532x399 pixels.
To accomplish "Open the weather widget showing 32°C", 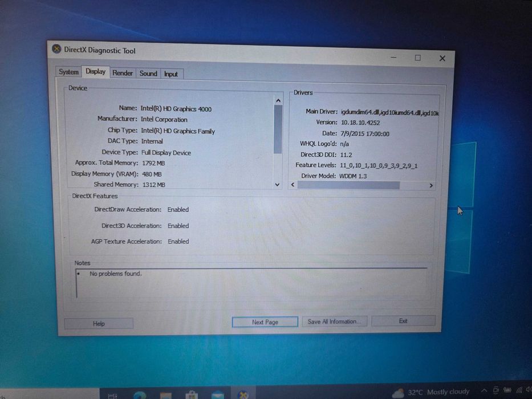I will [431, 393].
